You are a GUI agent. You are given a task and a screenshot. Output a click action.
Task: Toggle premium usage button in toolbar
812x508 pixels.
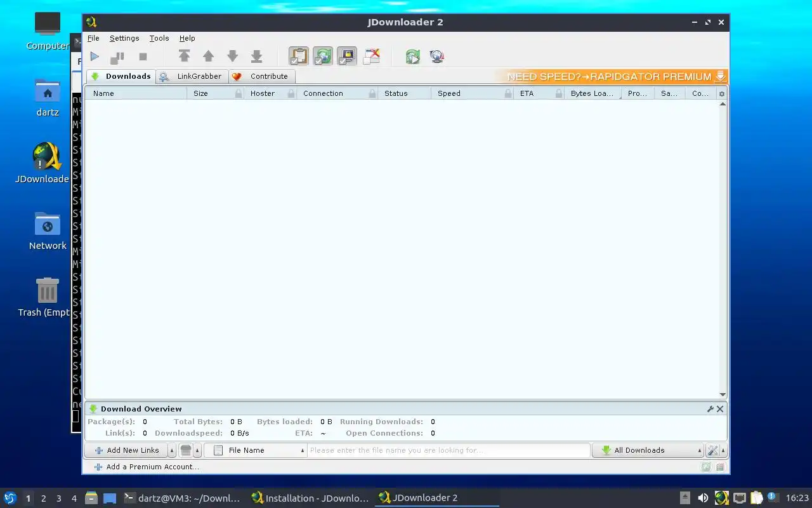click(x=347, y=57)
